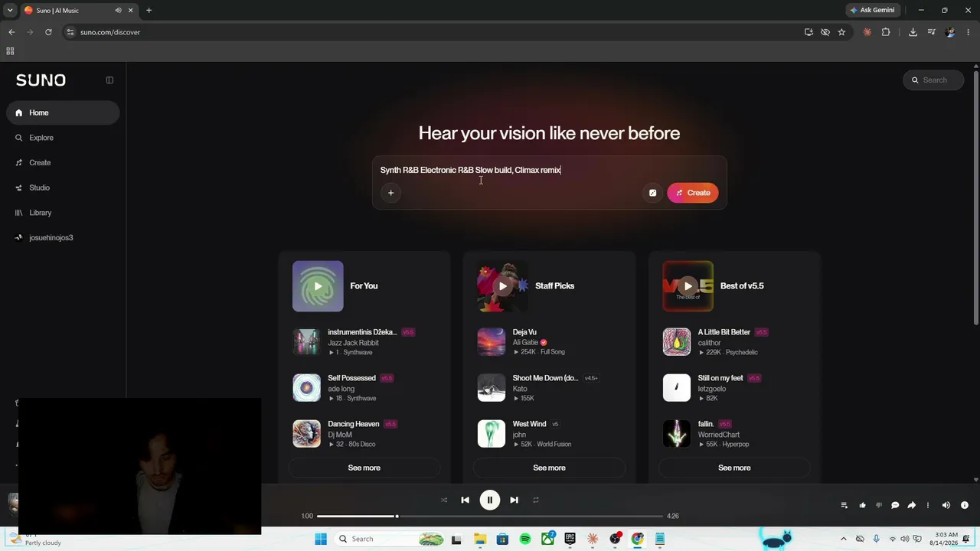
Task: Click the third-party cookies eye icon
Action: (x=825, y=32)
